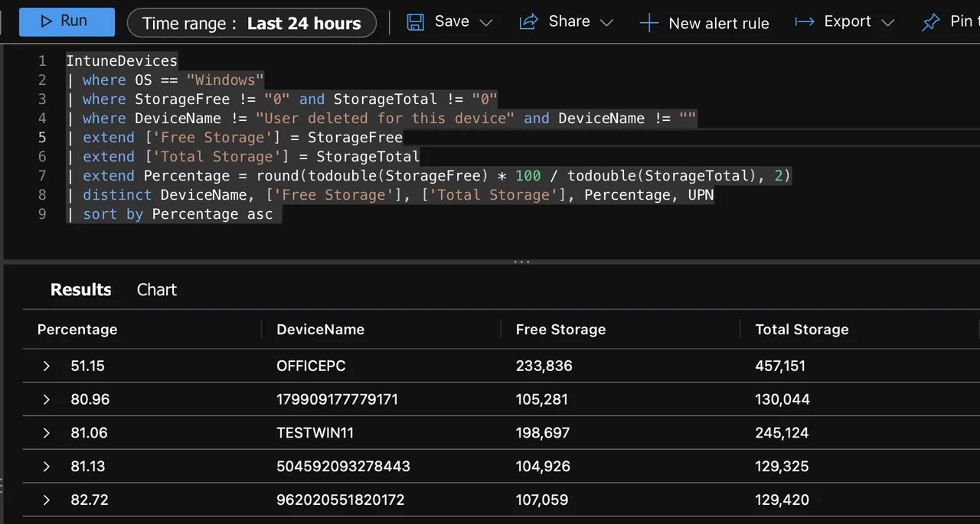
Task: Click device name 962020551820172
Action: [x=340, y=500]
